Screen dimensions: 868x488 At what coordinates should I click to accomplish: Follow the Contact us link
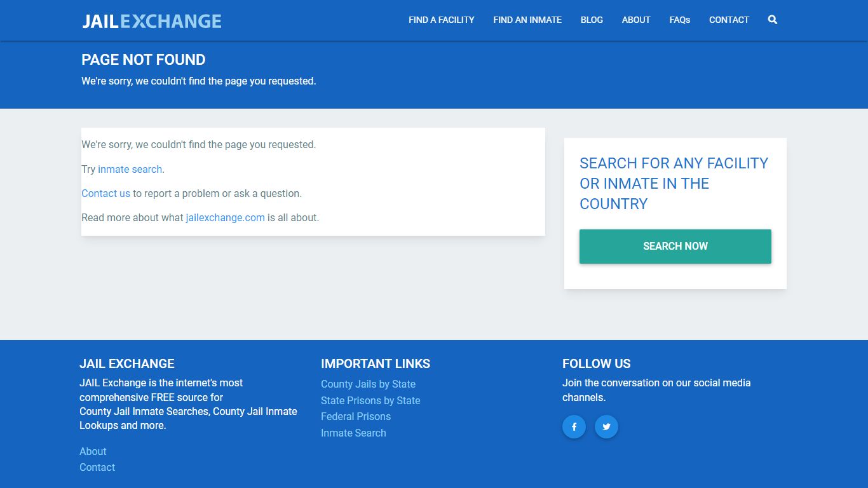click(x=105, y=193)
